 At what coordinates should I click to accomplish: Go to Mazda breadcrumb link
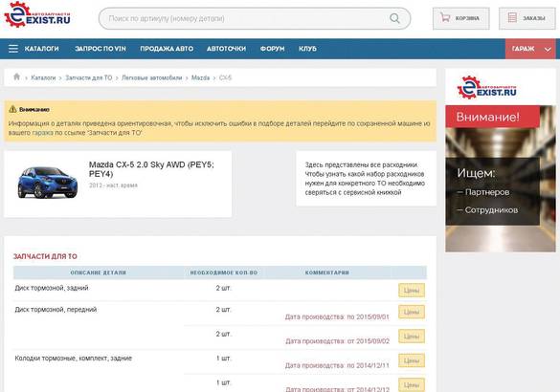pos(200,77)
